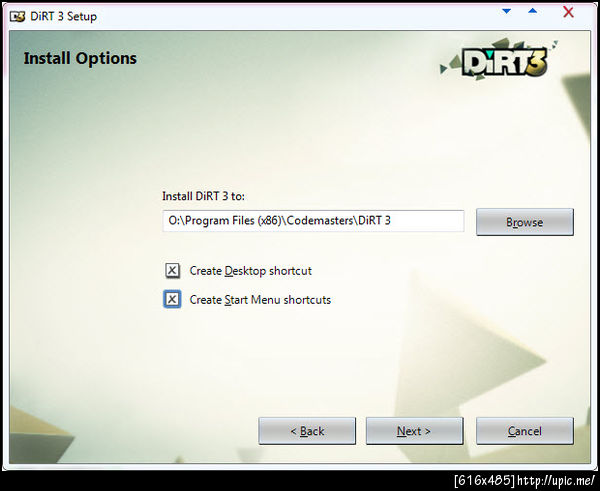Click the install path input field
This screenshot has width=600, height=491.
point(313,221)
